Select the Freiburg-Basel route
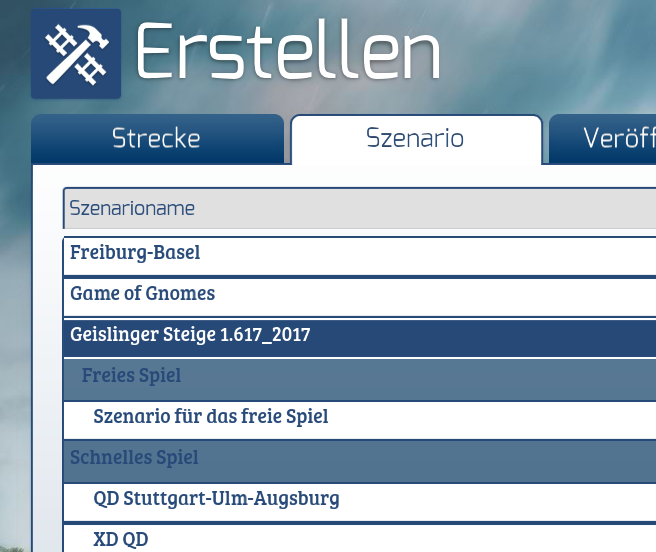The width and height of the screenshot is (656, 552). 135,253
